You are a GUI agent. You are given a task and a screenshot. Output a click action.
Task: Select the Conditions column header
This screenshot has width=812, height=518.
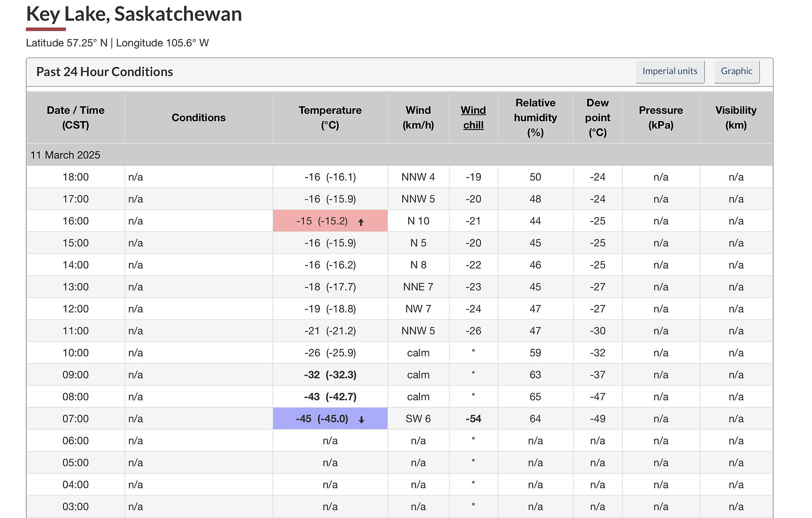click(x=199, y=118)
